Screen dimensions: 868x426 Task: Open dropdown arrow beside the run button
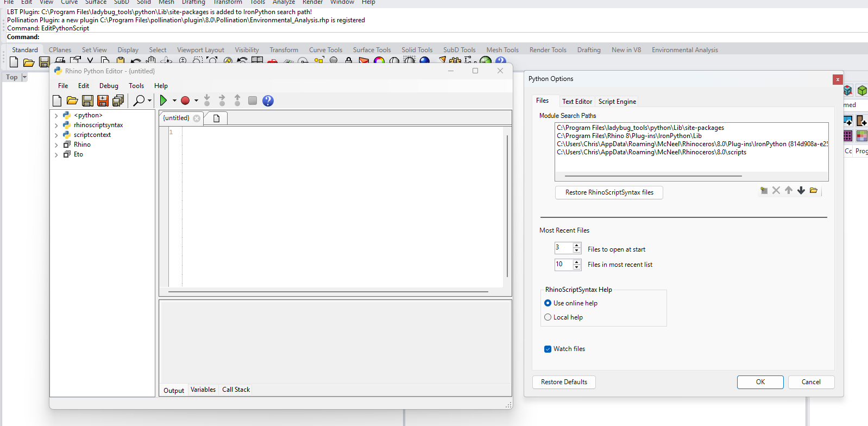[174, 101]
